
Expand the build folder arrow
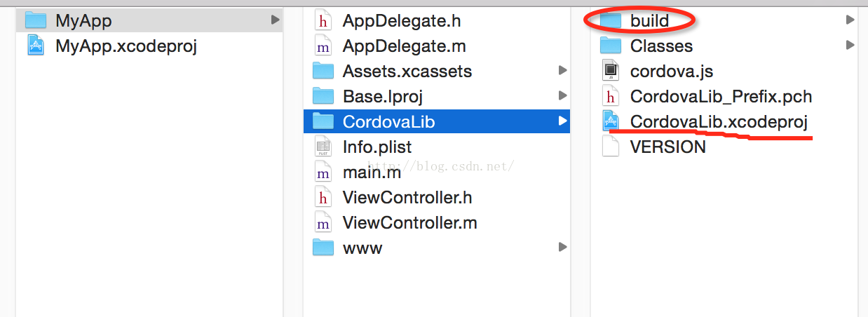(x=850, y=20)
